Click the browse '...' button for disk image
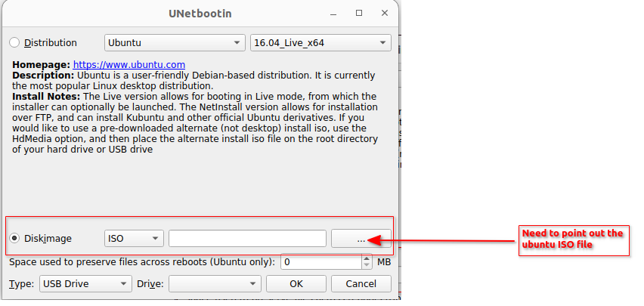 point(361,239)
